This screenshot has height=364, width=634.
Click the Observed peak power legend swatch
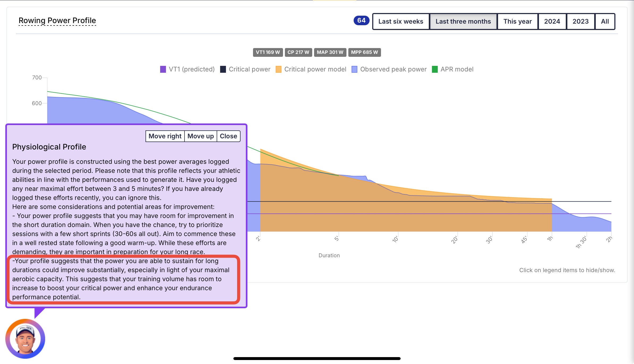[354, 69]
